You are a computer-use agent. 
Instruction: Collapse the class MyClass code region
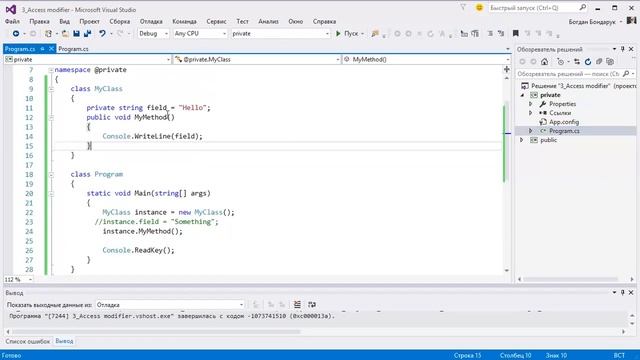51,89
